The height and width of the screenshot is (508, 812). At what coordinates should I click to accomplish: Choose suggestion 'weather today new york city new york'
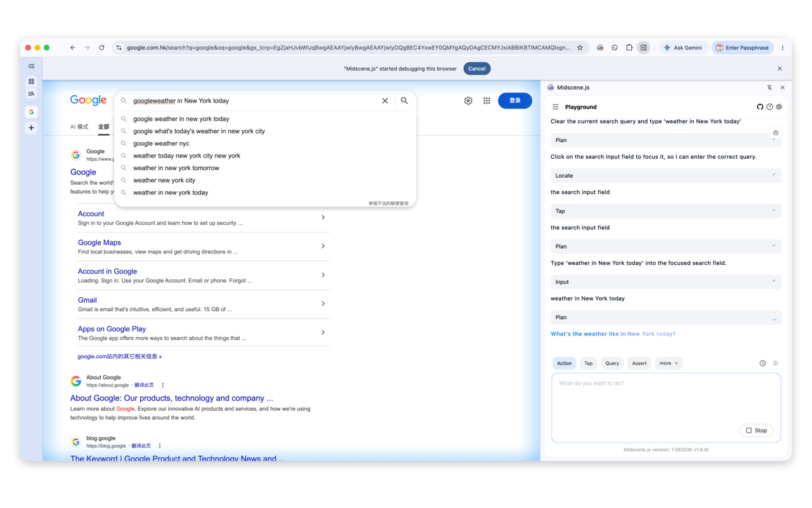pos(265,156)
